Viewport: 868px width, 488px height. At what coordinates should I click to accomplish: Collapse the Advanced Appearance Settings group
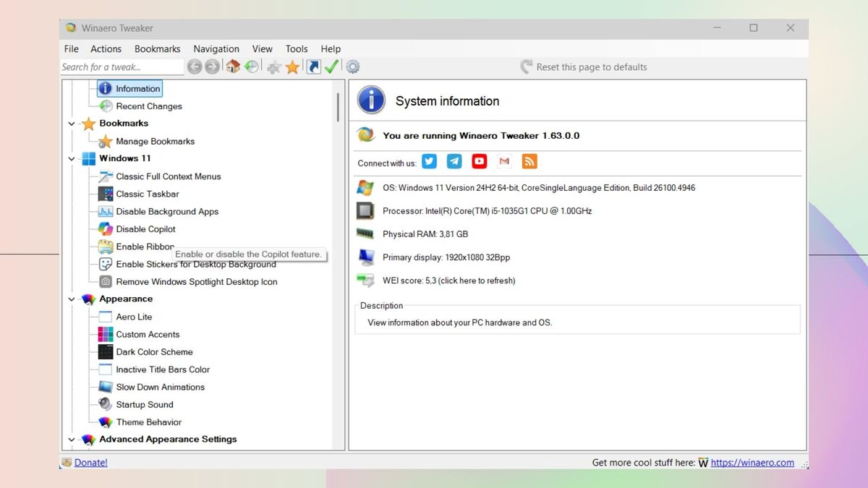[x=72, y=439]
